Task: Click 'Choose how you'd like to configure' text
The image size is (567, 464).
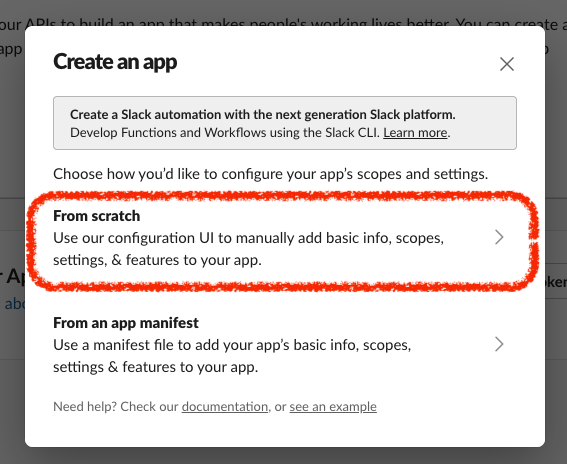Action: [x=270, y=174]
